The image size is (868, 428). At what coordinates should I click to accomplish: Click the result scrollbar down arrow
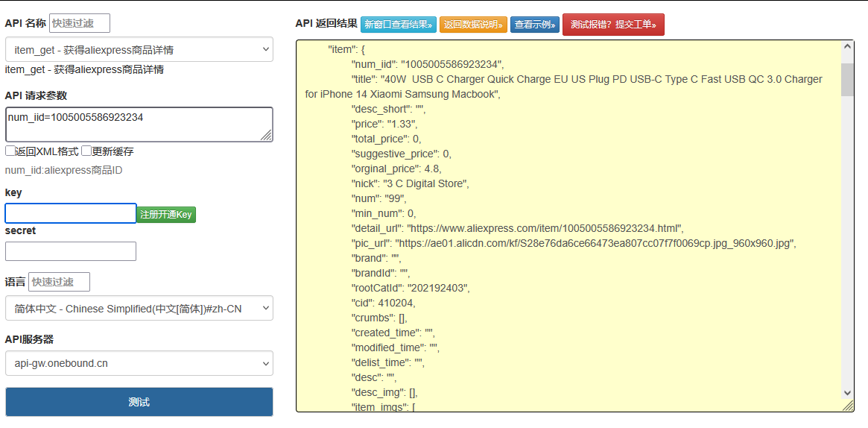847,392
